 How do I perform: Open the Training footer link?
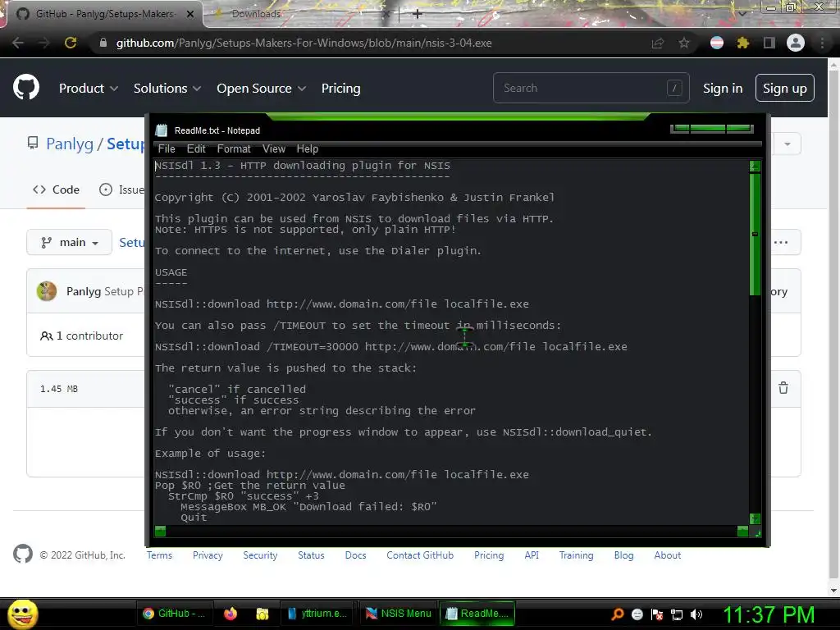576,555
